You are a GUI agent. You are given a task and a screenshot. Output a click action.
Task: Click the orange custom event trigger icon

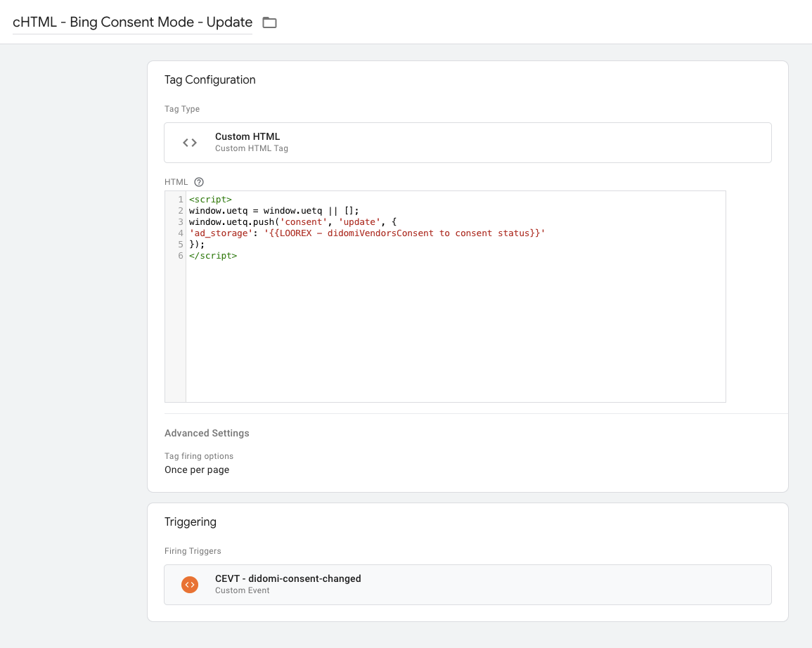coord(190,584)
